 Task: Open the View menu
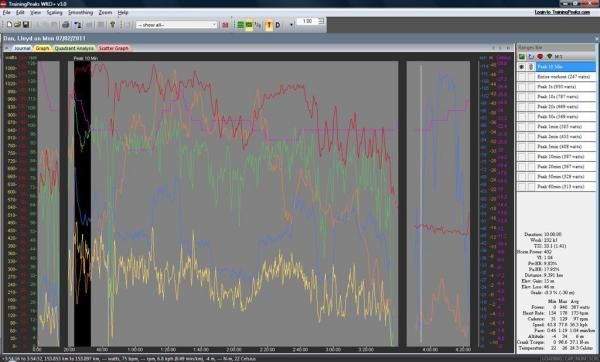tap(35, 13)
